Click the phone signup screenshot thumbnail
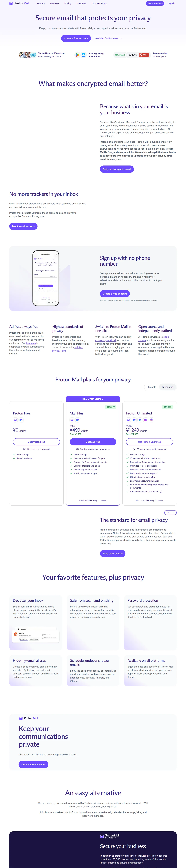The image size is (186, 868). 46,278
